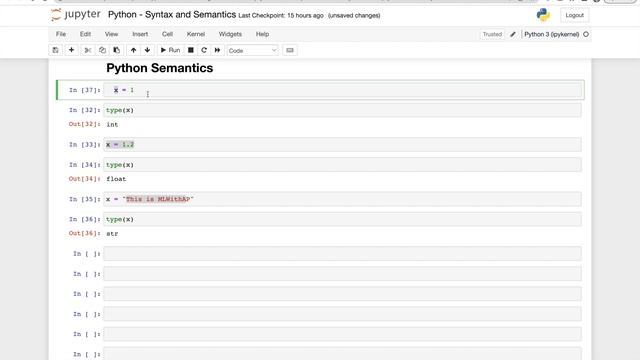Open the View menu
This screenshot has height=360, width=640.
point(111,34)
